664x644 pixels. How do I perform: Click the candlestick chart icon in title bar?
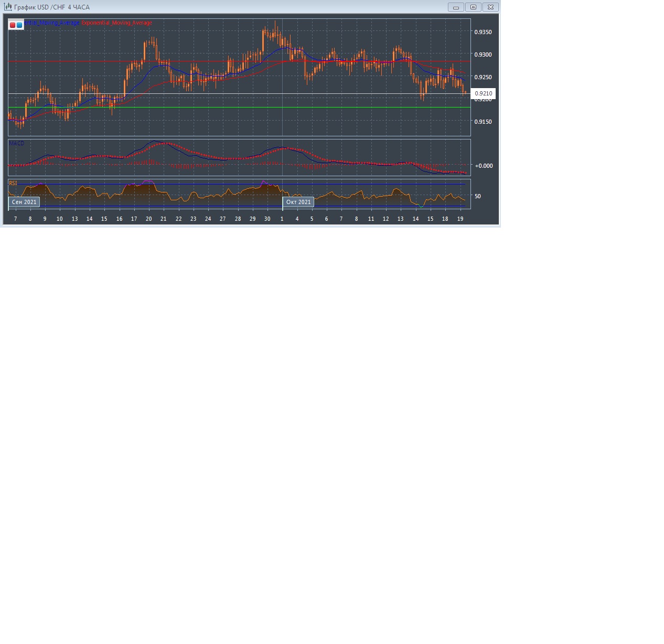(x=8, y=7)
